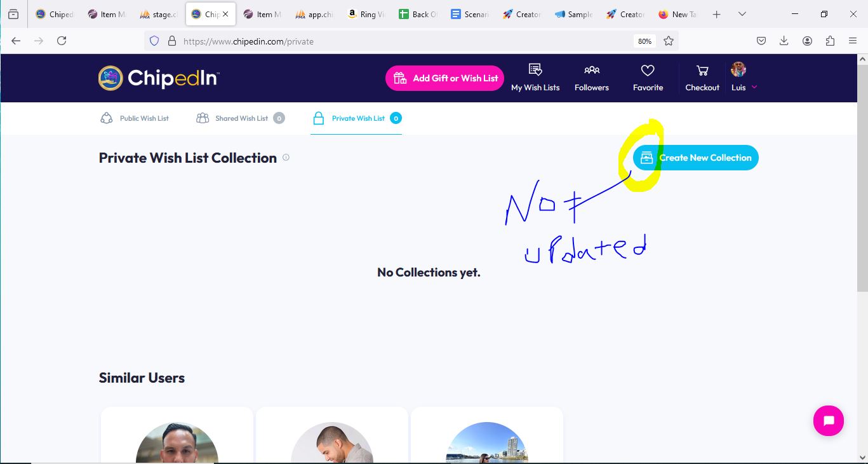Click the Firefox View icon
Screen dimensions: 868x464
pyautogui.click(x=13, y=14)
